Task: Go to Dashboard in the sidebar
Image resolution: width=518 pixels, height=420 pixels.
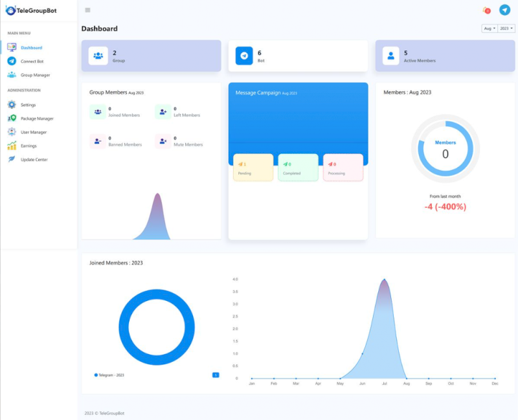Action: point(31,48)
